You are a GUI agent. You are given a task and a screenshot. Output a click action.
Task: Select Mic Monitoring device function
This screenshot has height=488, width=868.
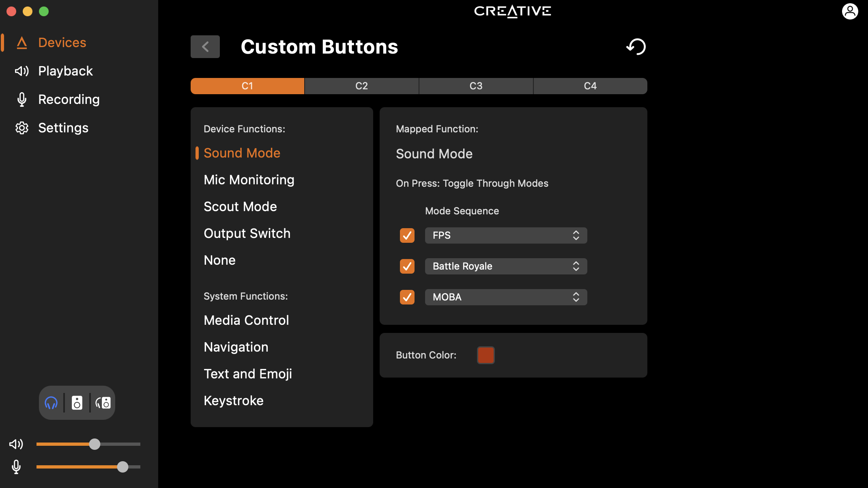[x=249, y=180]
